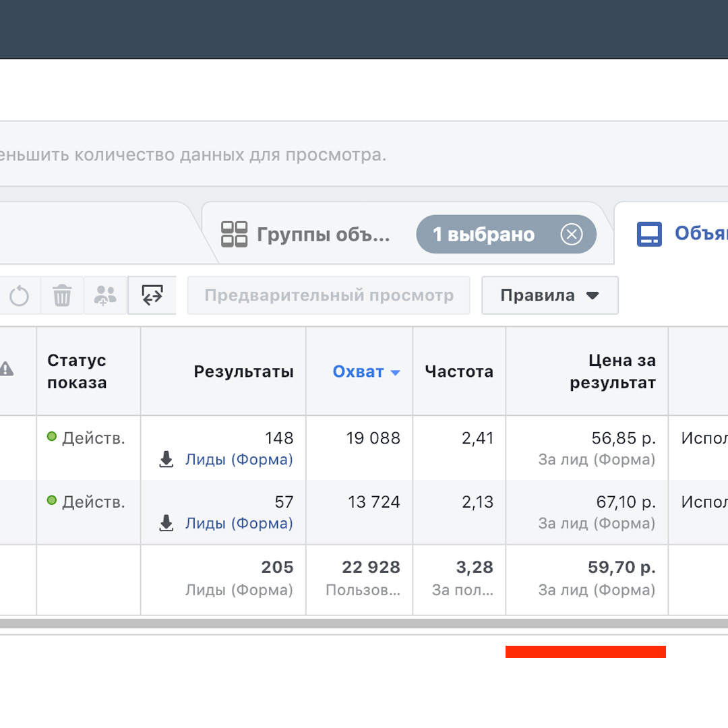The height and width of the screenshot is (728, 728).
Task: Click Предварительный просмотр button
Action: 329,295
